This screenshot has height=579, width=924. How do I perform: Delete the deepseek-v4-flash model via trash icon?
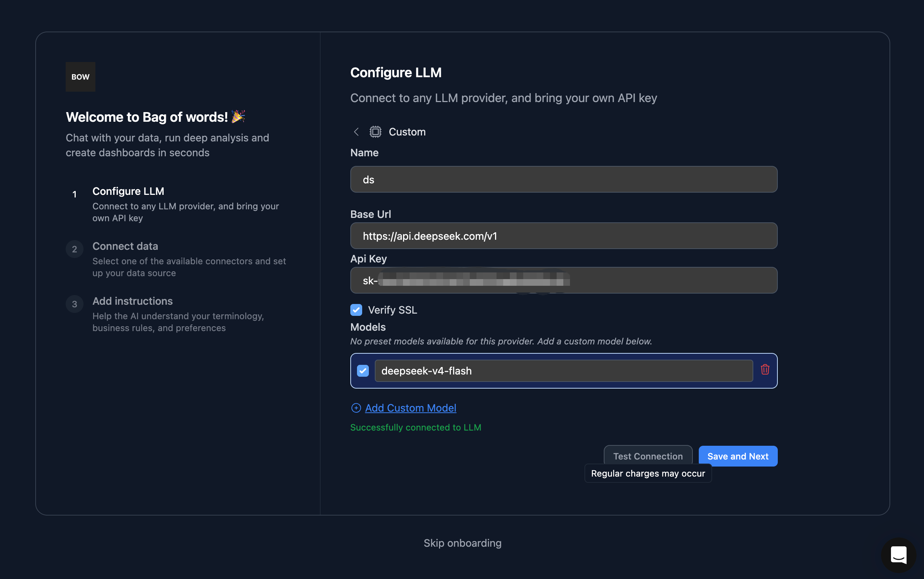tap(765, 370)
